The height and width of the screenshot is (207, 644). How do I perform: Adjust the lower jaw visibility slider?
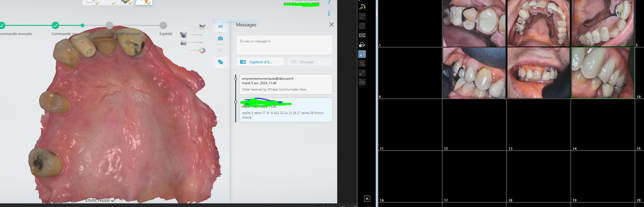click(192, 43)
